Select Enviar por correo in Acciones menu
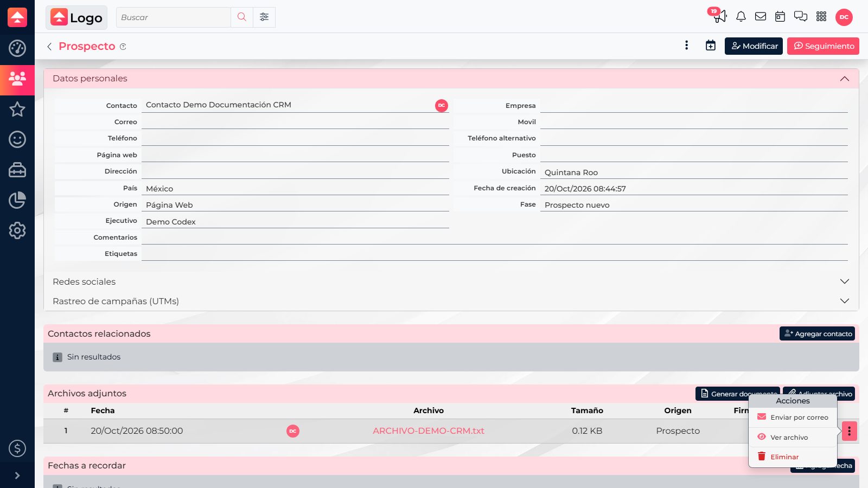 click(x=793, y=418)
